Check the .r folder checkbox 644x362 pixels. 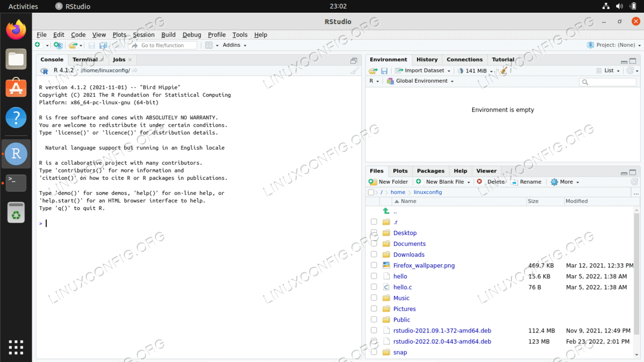[374, 222]
